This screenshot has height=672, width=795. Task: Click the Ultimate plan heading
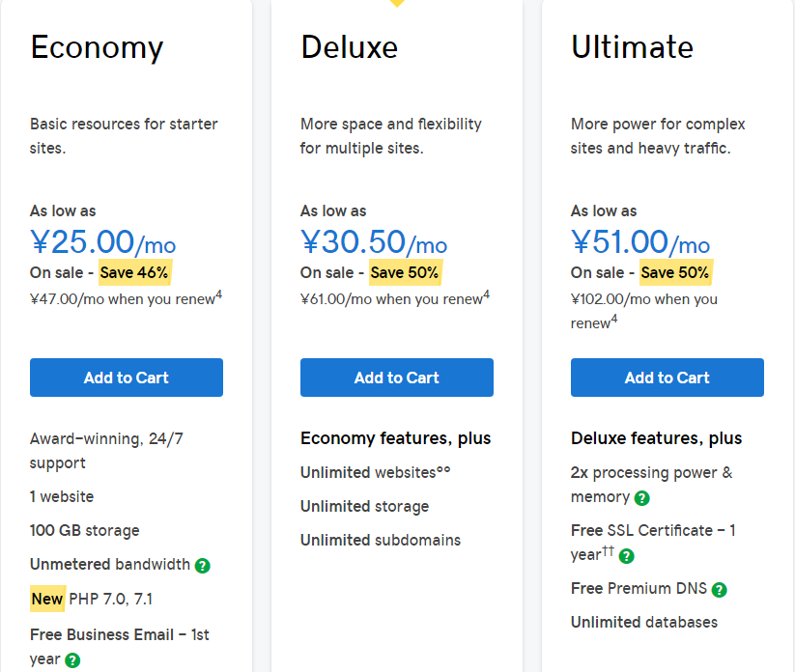pyautogui.click(x=632, y=47)
